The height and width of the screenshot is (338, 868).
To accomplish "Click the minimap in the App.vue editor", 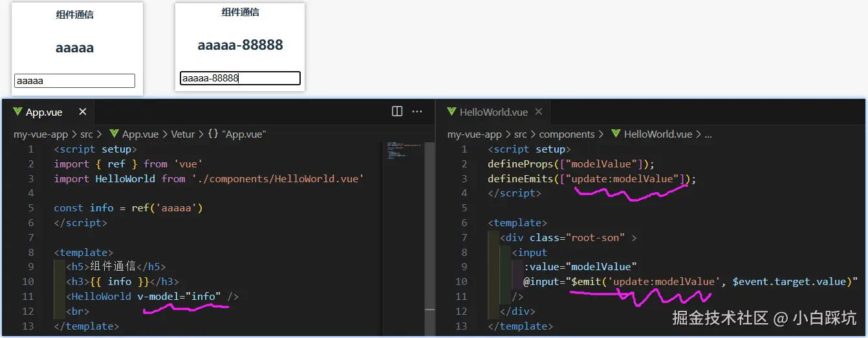I will tap(403, 150).
